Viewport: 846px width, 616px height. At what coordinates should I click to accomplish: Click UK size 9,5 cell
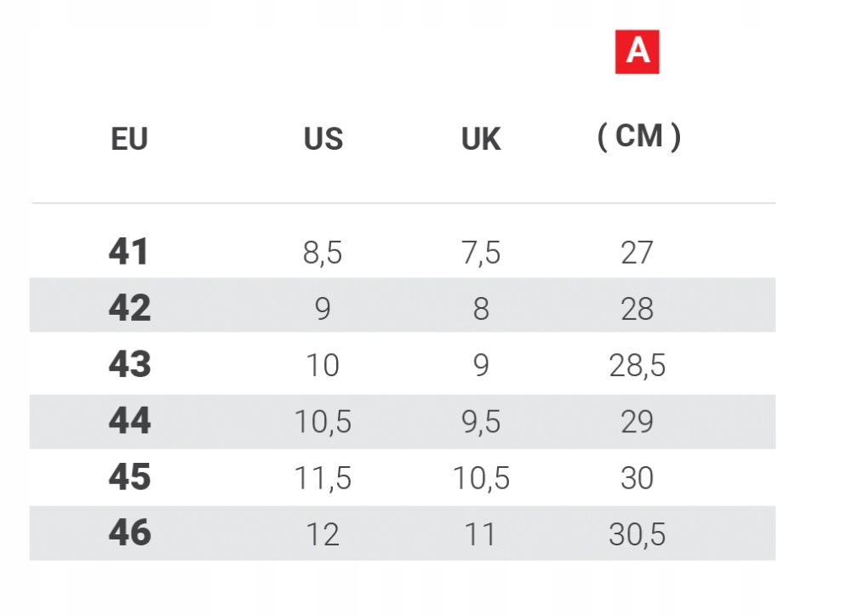point(481,422)
